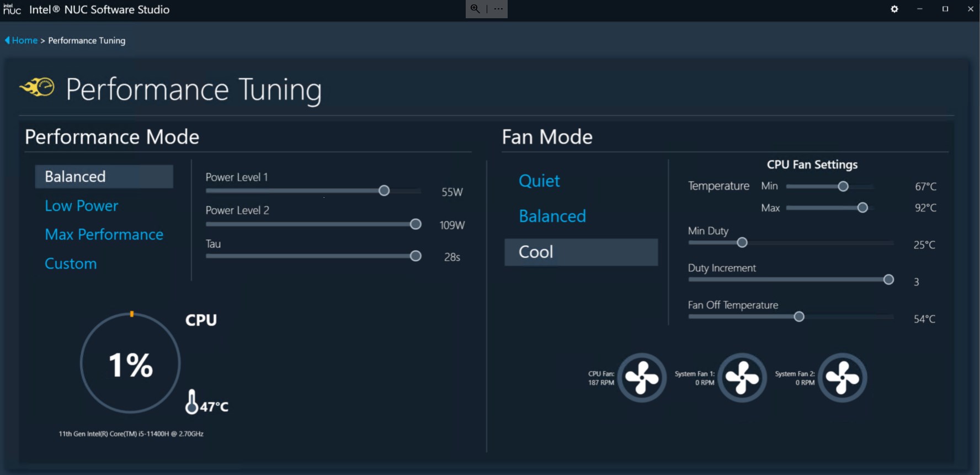Click the 67°C minimum temperature value
This screenshot has width=980, height=475.
click(925, 187)
